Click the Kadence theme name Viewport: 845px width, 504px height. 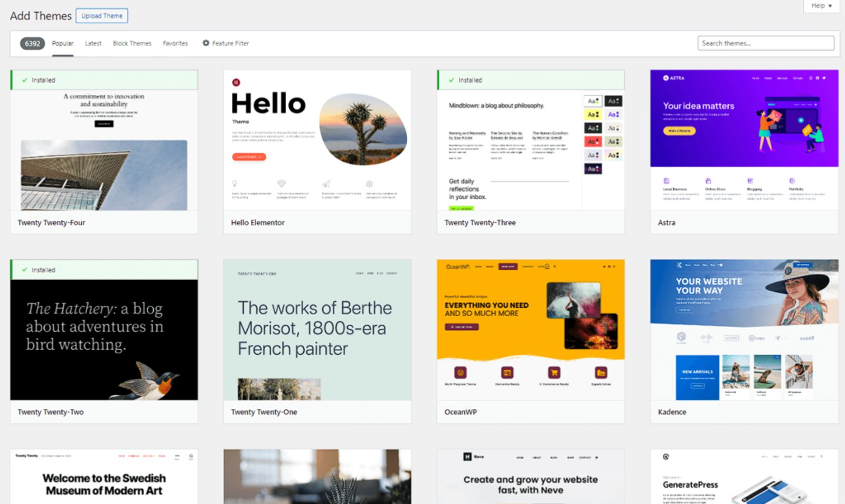tap(671, 412)
